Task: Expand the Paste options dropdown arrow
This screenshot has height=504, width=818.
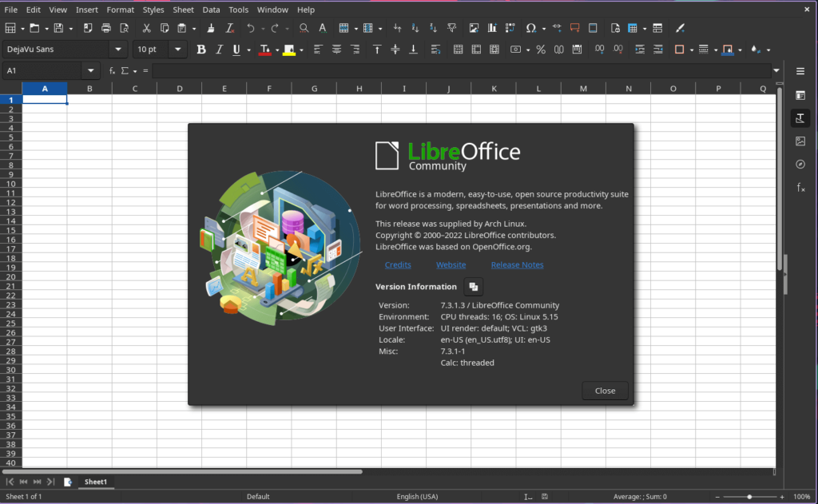Action: [193, 29]
